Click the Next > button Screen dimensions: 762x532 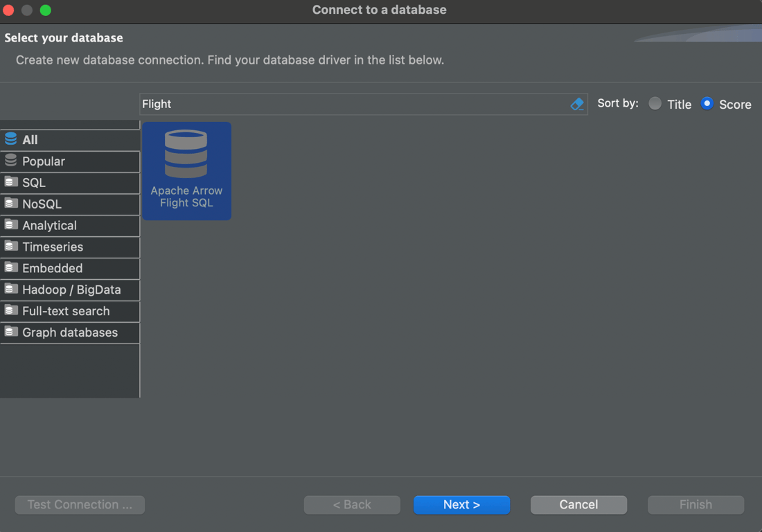point(461,505)
